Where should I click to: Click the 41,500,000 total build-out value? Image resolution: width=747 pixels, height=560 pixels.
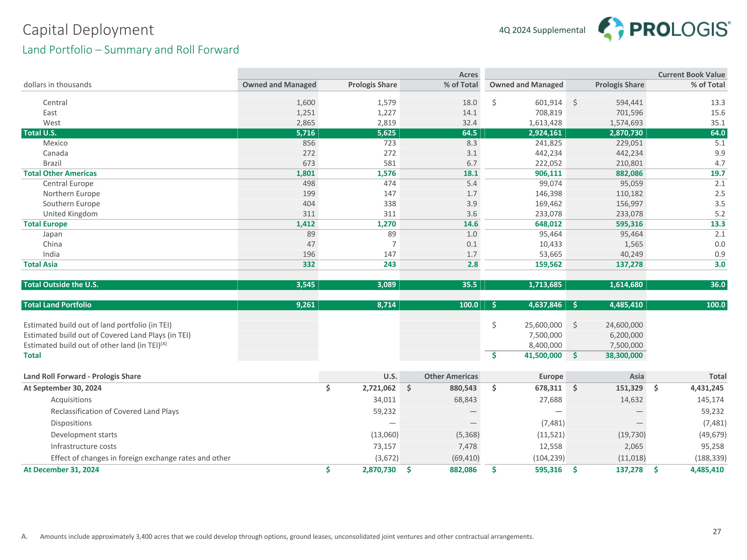(x=543, y=355)
